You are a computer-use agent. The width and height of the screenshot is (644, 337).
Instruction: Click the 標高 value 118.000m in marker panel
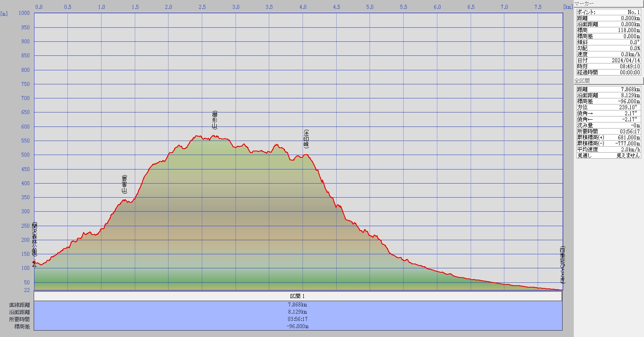(x=628, y=30)
